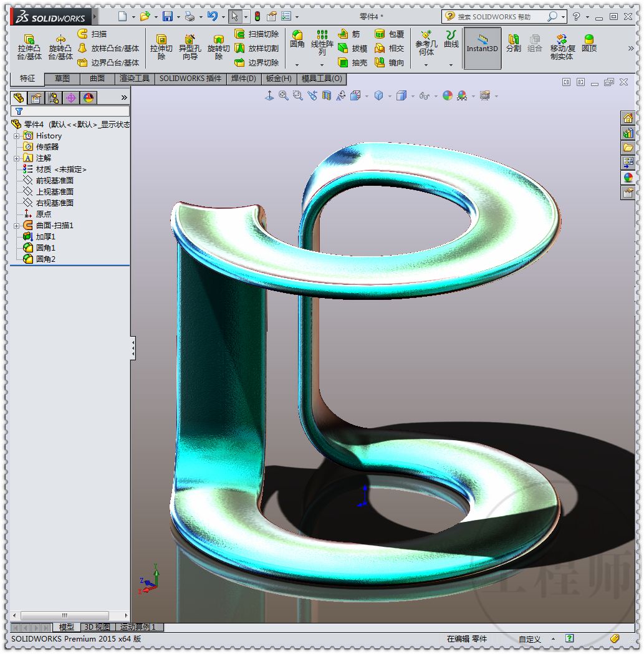Toggle the Section View in heads-up toolbar

[325, 95]
